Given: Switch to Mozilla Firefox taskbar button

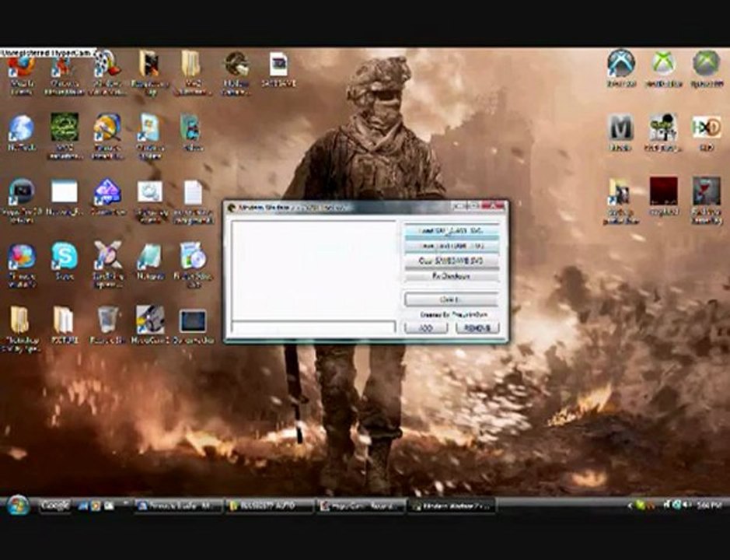Looking at the screenshot, I should (x=178, y=506).
